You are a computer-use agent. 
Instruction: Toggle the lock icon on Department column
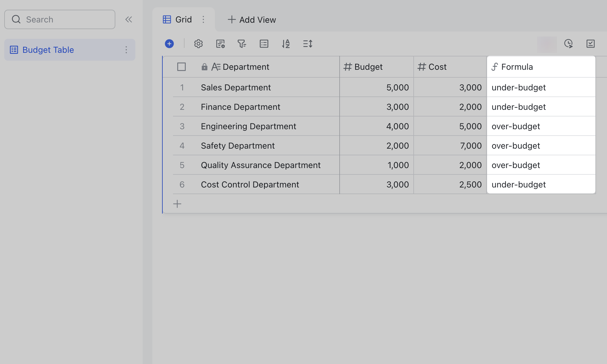click(204, 66)
